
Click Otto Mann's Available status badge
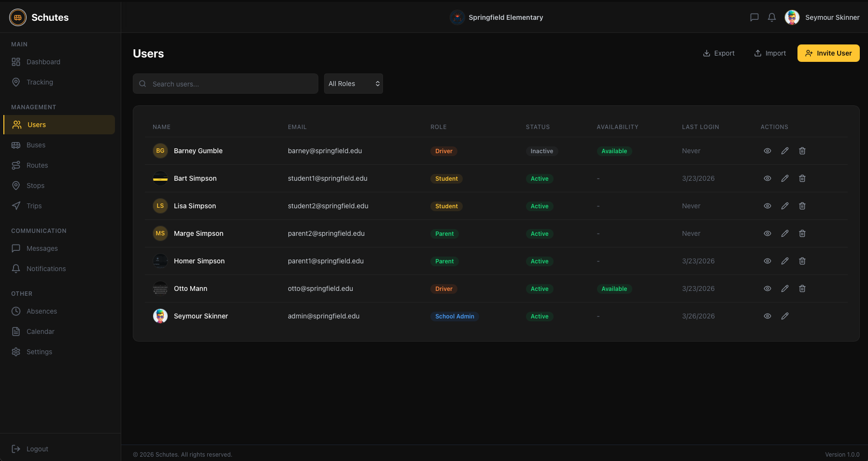[x=614, y=289]
